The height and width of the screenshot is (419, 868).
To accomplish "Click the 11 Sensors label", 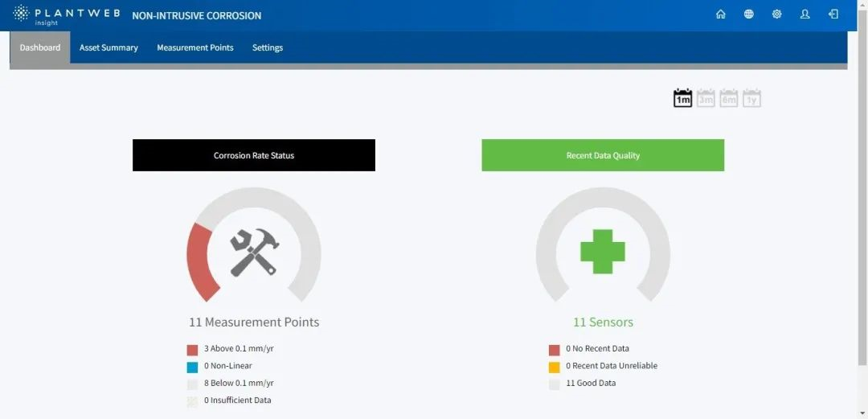I will [603, 322].
